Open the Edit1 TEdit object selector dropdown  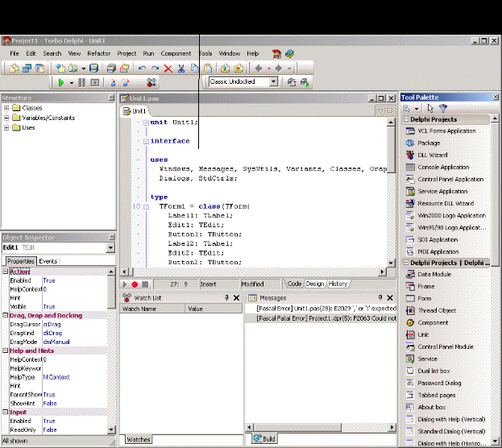click(110, 247)
